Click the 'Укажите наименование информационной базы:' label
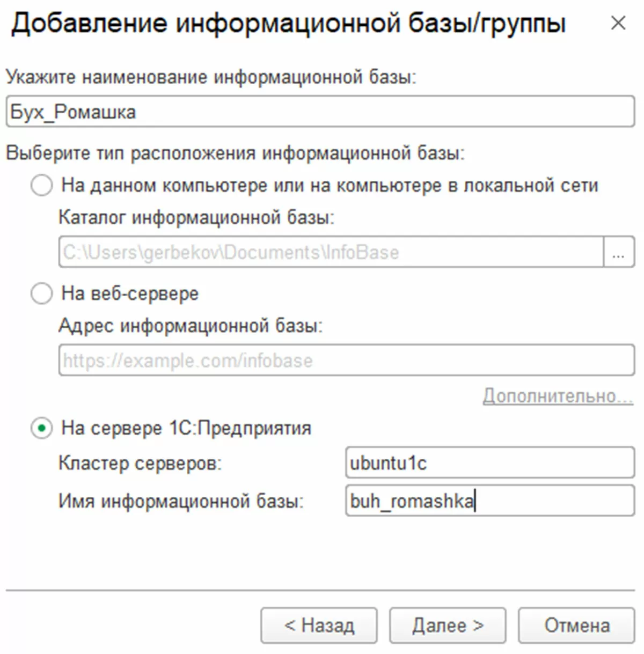 click(211, 77)
